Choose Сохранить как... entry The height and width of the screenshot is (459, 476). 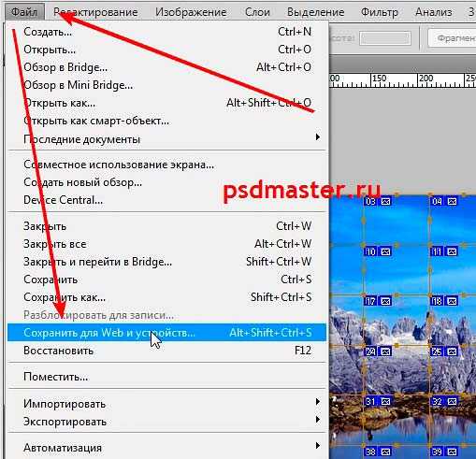[166, 297]
